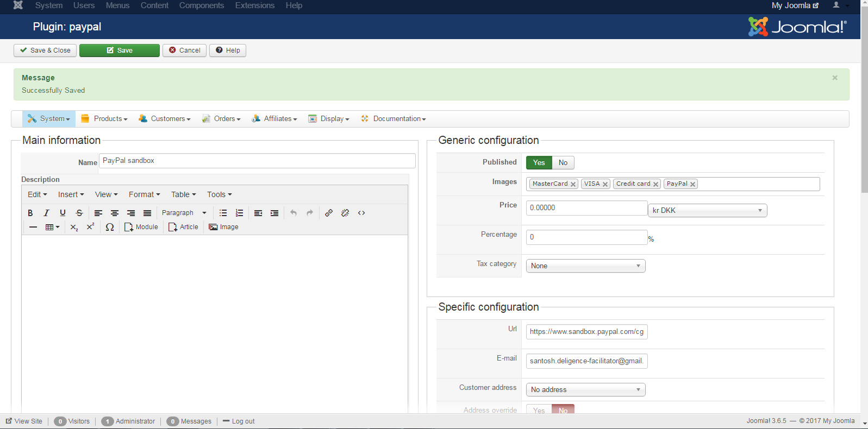This screenshot has height=429, width=868.
Task: Open the table insert icon menu
Action: pyautogui.click(x=52, y=227)
